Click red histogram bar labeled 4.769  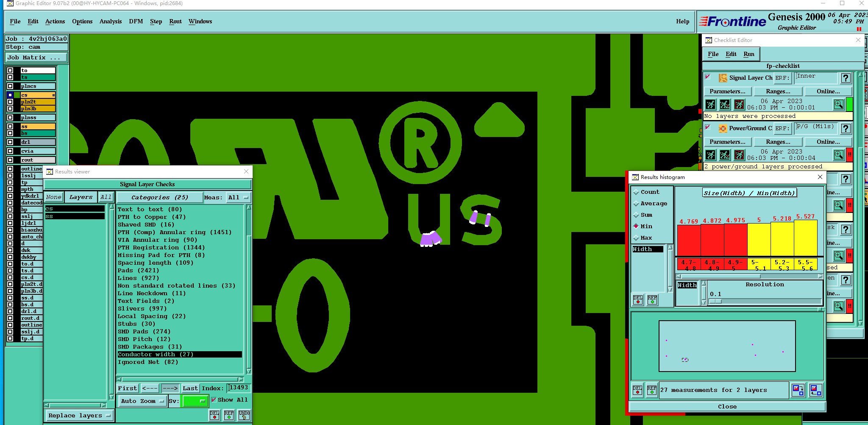pos(689,240)
